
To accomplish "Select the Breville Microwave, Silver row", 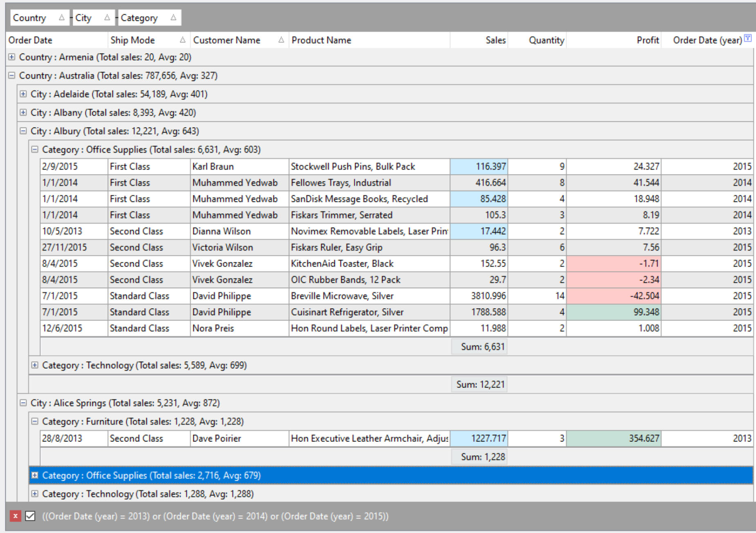I will [x=368, y=296].
